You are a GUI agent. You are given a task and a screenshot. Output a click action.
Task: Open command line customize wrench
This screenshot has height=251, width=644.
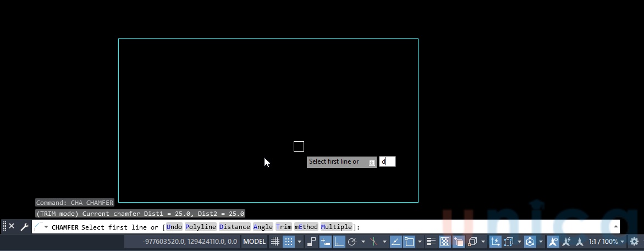click(24, 227)
